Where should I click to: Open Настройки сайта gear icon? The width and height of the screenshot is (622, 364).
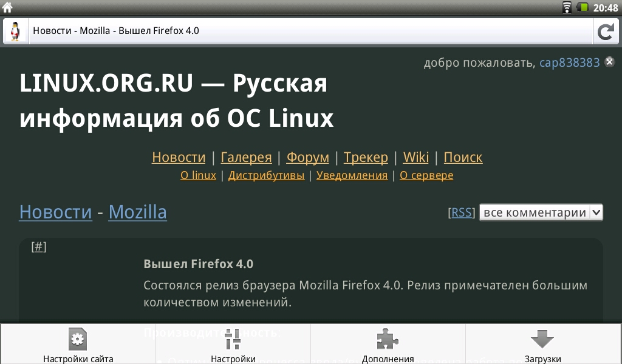(78, 339)
